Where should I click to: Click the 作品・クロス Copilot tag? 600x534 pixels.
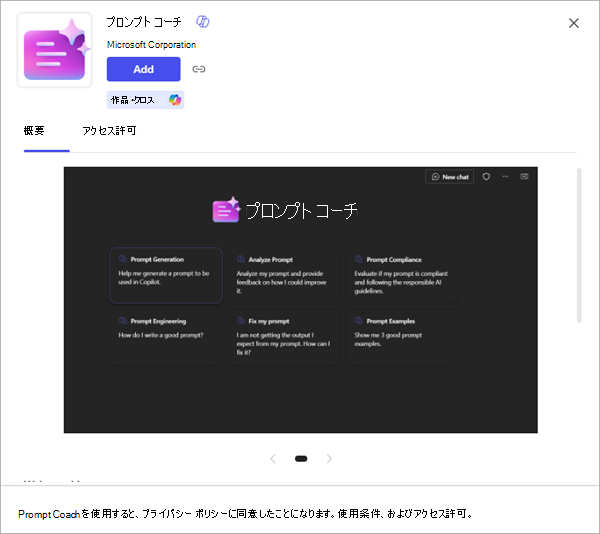tap(145, 100)
